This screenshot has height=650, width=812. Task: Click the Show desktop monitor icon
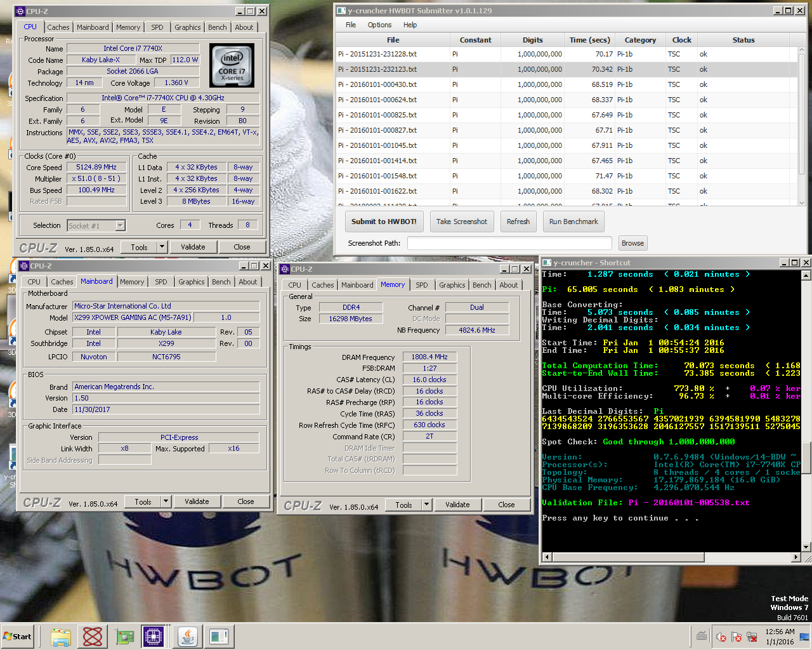coord(804,636)
